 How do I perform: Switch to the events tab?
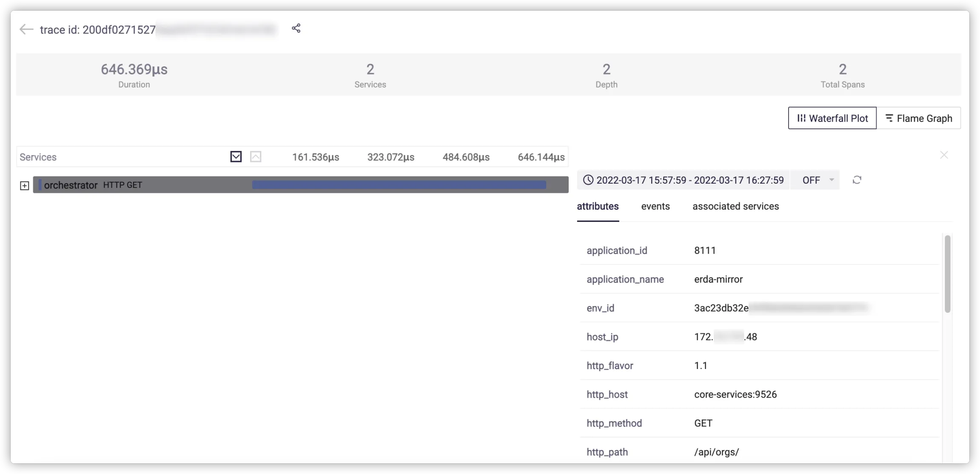click(x=655, y=207)
